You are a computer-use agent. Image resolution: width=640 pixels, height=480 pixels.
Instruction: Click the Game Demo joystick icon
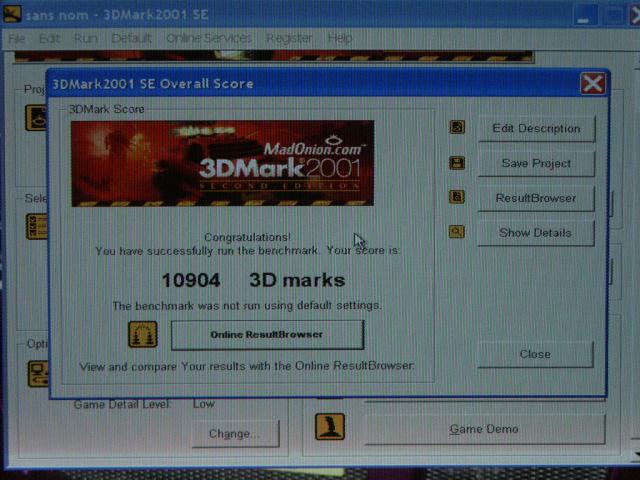pos(330,427)
